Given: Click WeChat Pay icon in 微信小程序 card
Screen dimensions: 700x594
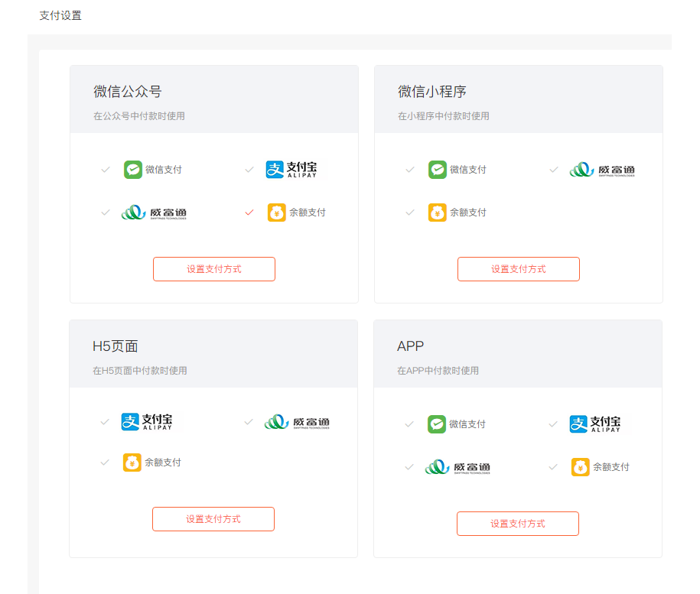Looking at the screenshot, I should (438, 170).
